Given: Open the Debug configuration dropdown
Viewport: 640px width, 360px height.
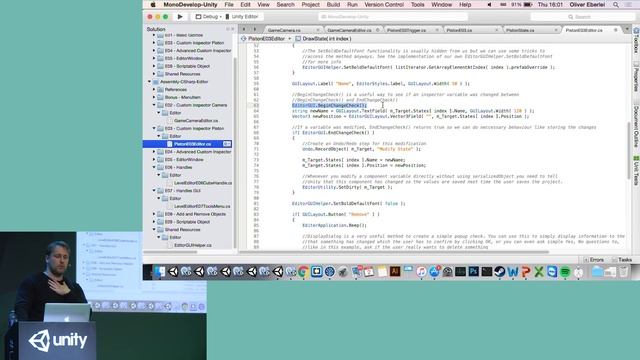Looking at the screenshot, I should [x=208, y=17].
